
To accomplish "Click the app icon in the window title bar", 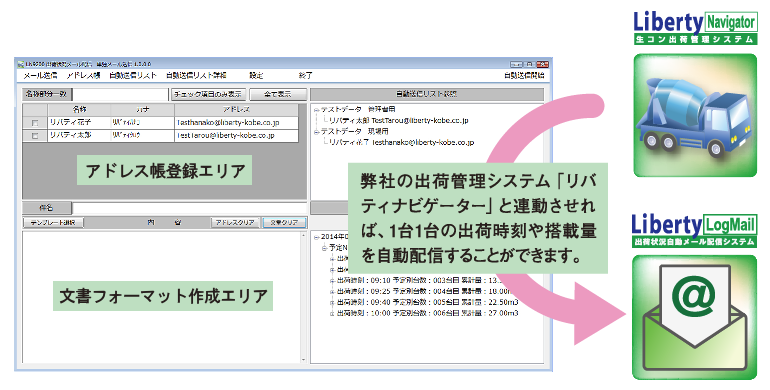I will (x=21, y=64).
